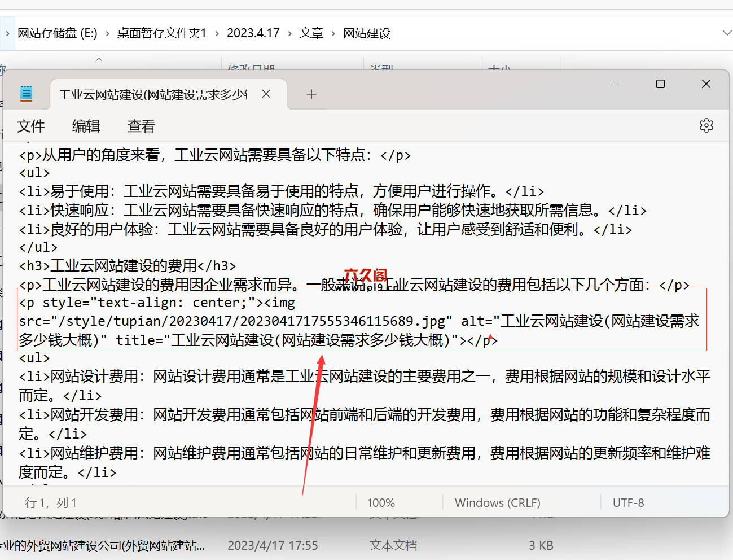This screenshot has width=733, height=560.
Task: Open Notepad settings gear icon
Action: click(x=706, y=125)
